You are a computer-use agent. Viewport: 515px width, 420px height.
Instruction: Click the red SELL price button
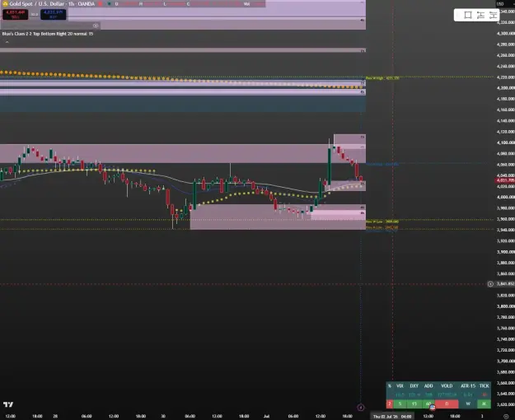pos(15,15)
